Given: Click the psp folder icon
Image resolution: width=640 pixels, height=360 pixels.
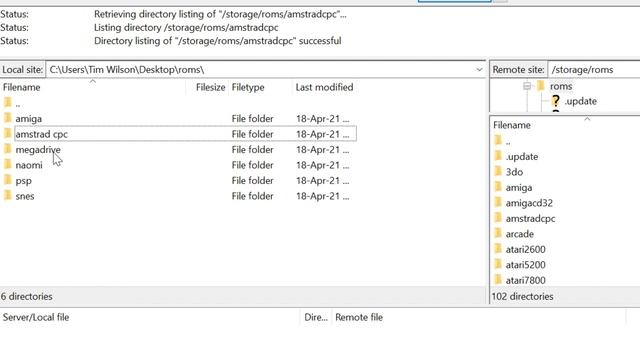Looking at the screenshot, I should coord(8,180).
